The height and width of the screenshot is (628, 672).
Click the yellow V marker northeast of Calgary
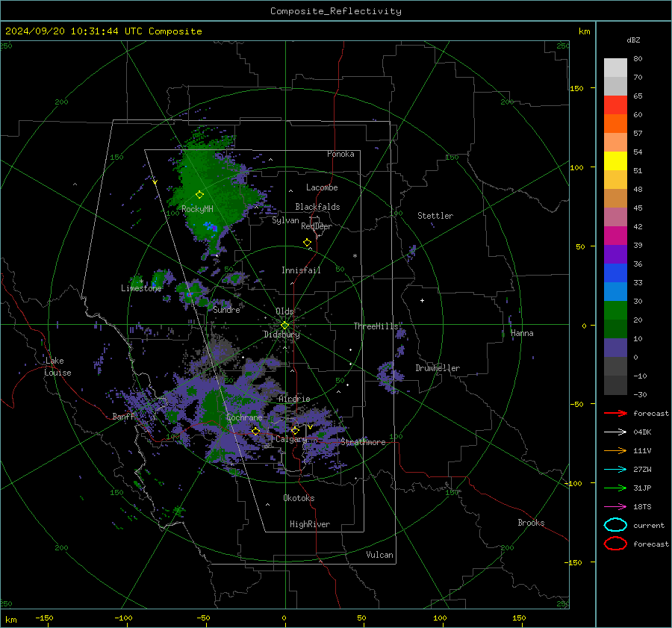[310, 427]
